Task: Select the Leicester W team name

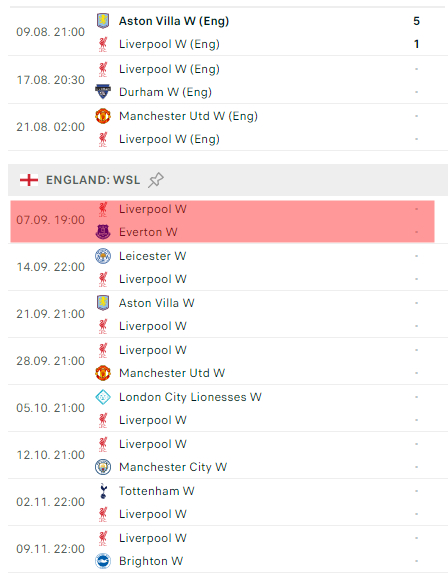Action: (153, 256)
